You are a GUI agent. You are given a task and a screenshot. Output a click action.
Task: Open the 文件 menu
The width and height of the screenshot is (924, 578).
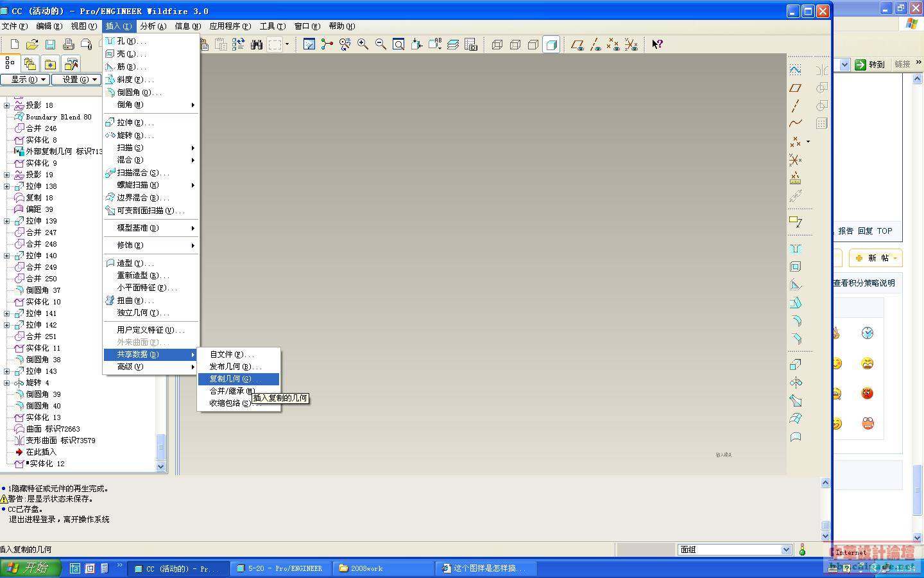pos(14,26)
